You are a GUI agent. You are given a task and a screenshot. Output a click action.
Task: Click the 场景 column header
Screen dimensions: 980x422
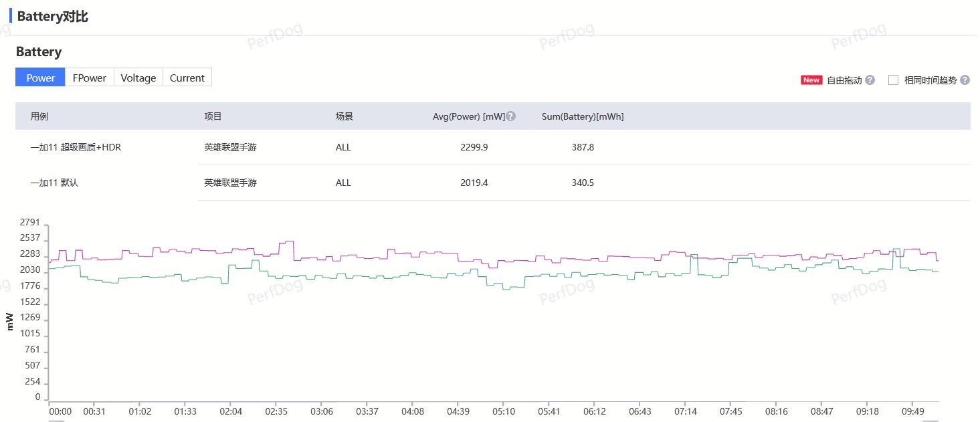point(345,116)
